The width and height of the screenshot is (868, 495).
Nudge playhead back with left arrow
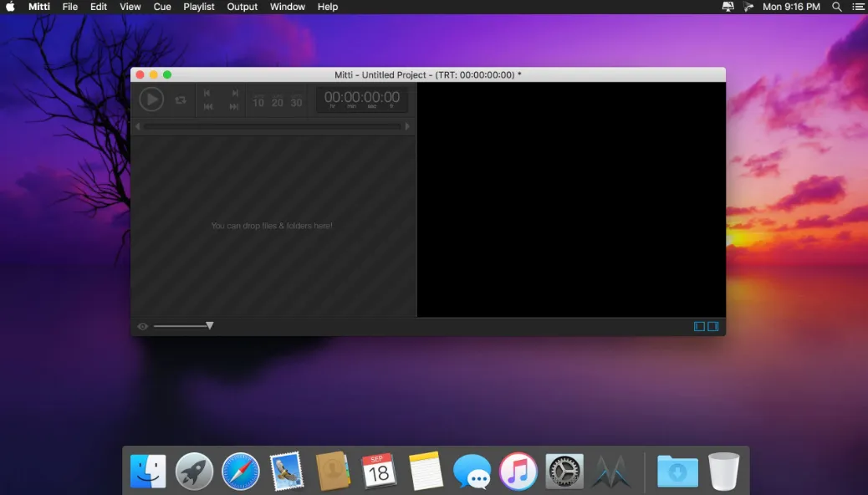pyautogui.click(x=138, y=126)
